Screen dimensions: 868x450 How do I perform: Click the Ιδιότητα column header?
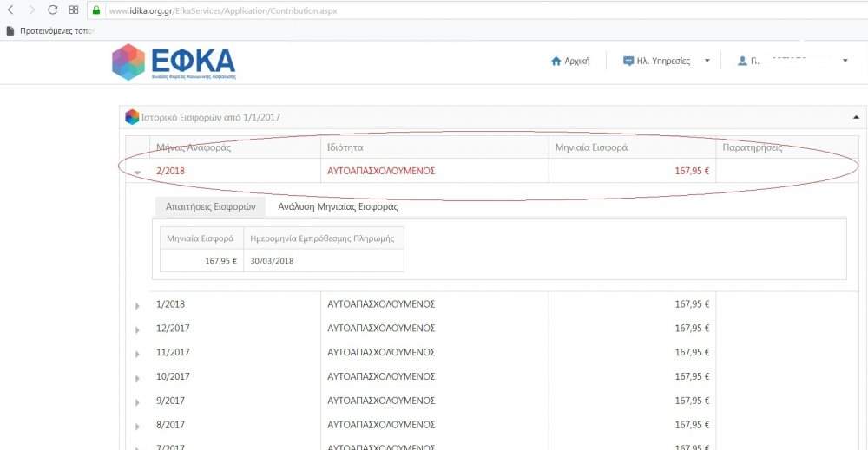345,147
